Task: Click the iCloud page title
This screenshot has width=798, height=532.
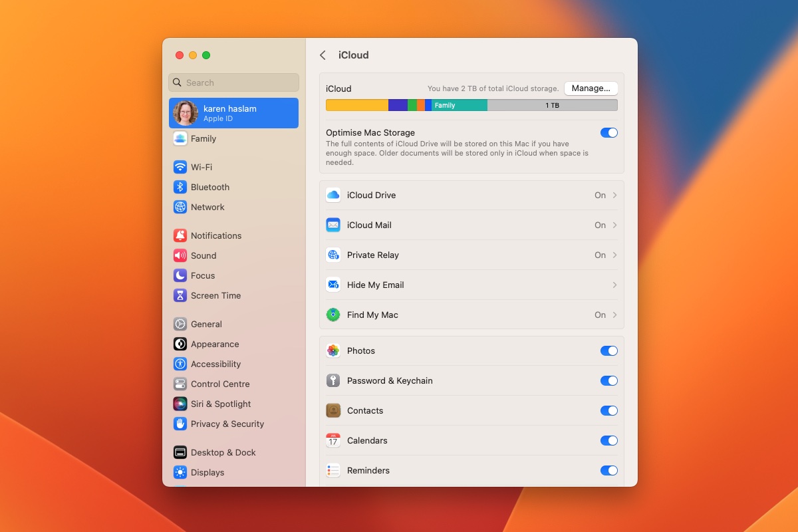Action: (x=353, y=55)
